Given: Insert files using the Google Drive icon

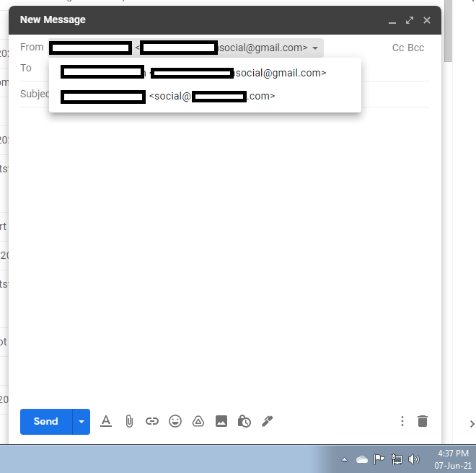Looking at the screenshot, I should [198, 421].
